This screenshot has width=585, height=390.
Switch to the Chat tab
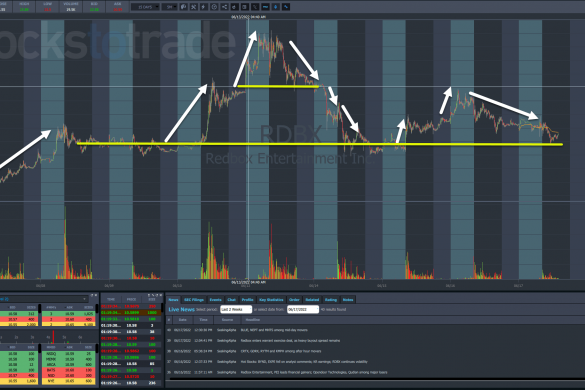click(231, 300)
